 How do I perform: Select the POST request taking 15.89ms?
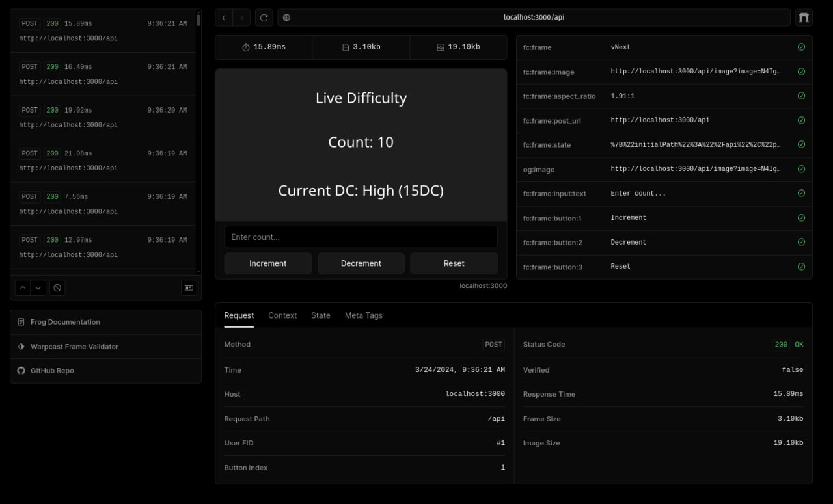[103, 31]
